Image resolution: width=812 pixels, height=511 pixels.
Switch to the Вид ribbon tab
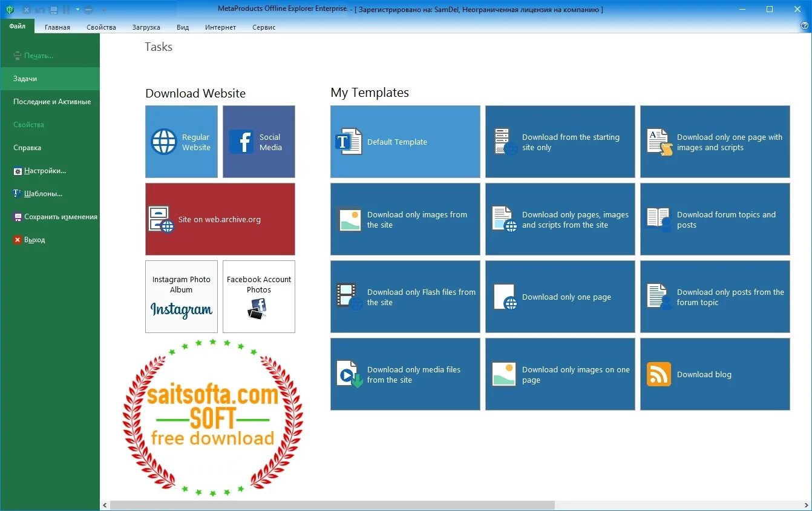point(183,27)
